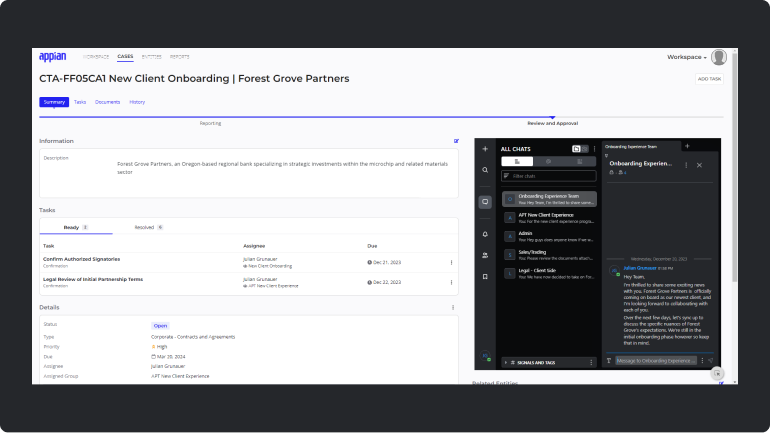Open the bookmarks icon in the chat sidebar
This screenshot has width=770, height=433.
click(x=485, y=277)
